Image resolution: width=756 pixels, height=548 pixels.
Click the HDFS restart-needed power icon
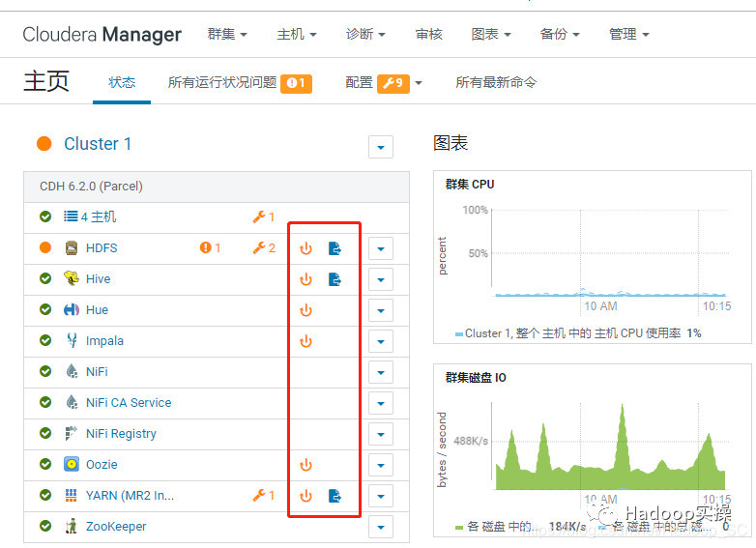tap(305, 248)
